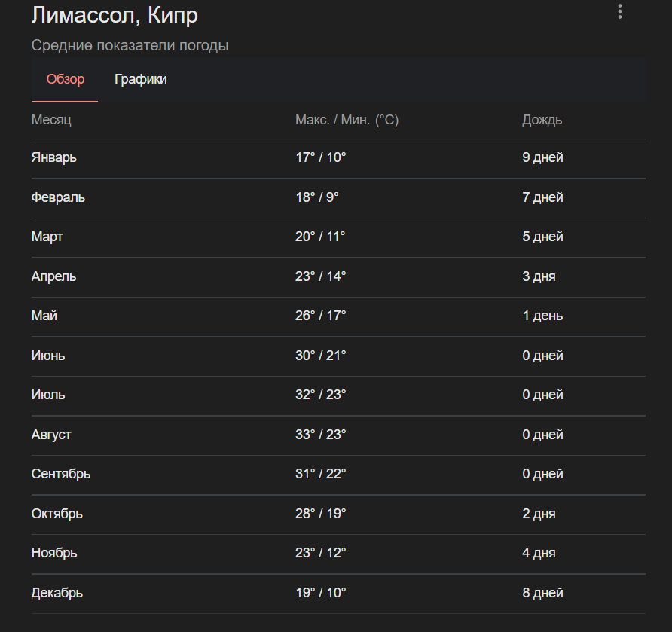672x632 pixels.
Task: Click Июнь temperature 30° / 21°
Action: point(320,356)
